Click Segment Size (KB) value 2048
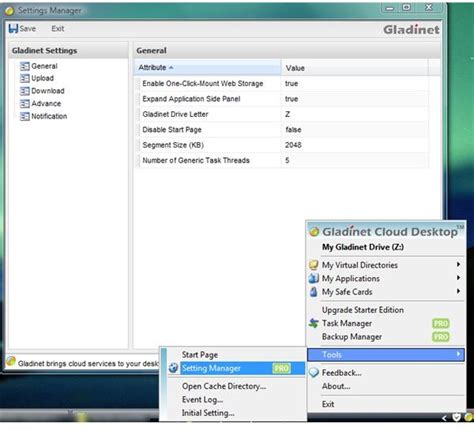Image resolution: width=474 pixels, height=431 pixels. (293, 145)
